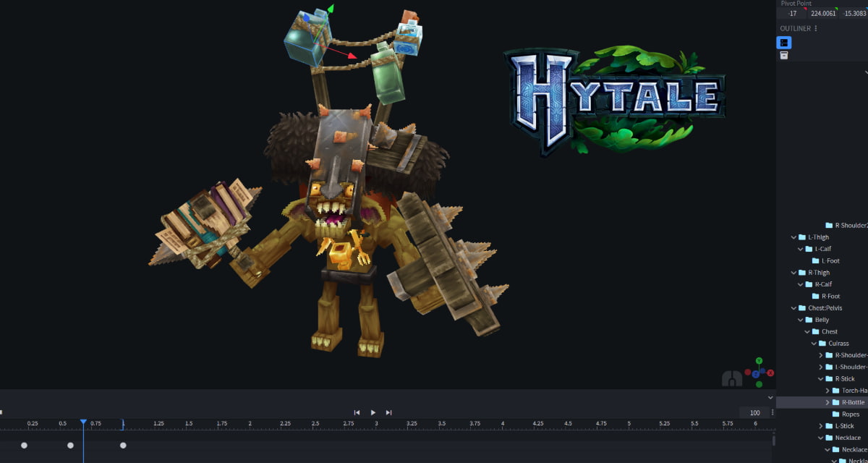Click the timeline length field showing 100
The image size is (868, 463).
click(754, 412)
